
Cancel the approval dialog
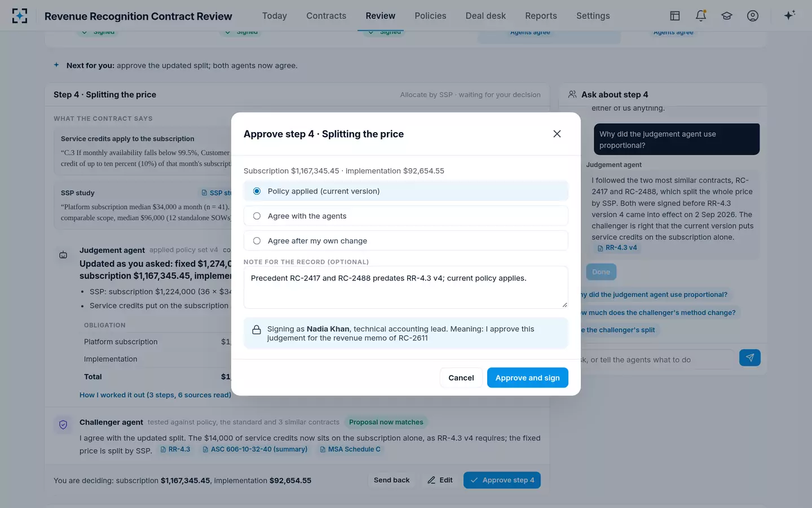[x=461, y=378]
